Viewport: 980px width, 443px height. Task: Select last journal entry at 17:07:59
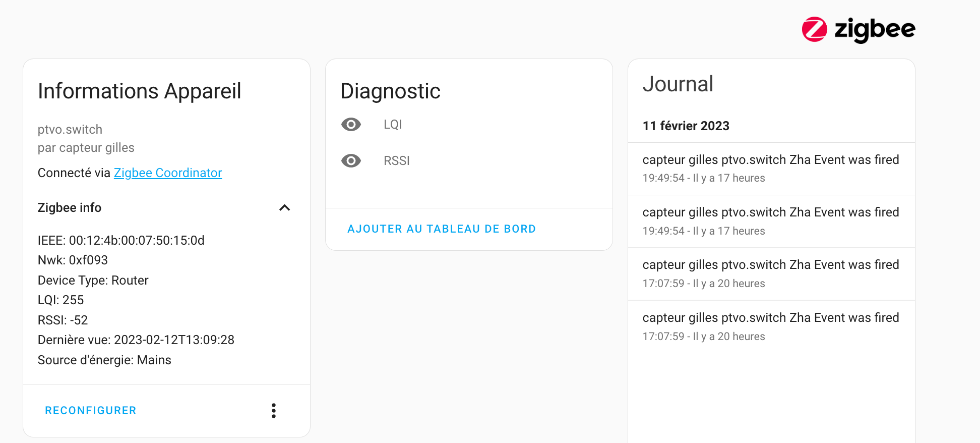[x=771, y=326]
